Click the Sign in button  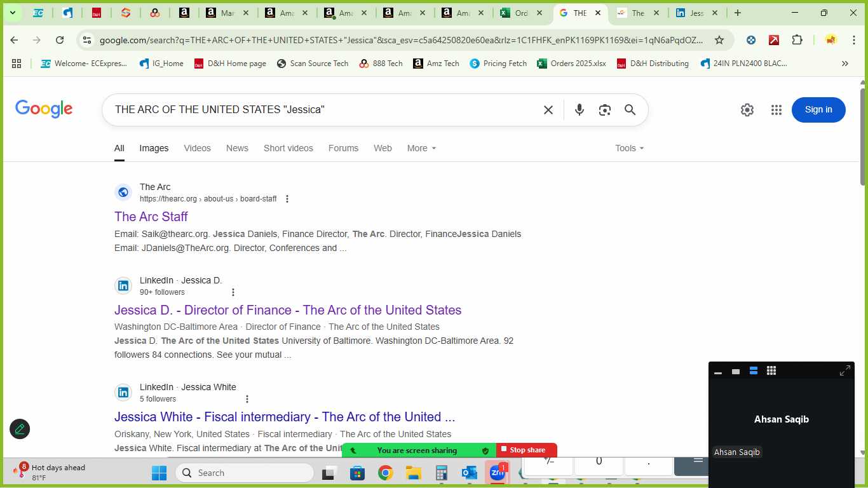click(818, 110)
